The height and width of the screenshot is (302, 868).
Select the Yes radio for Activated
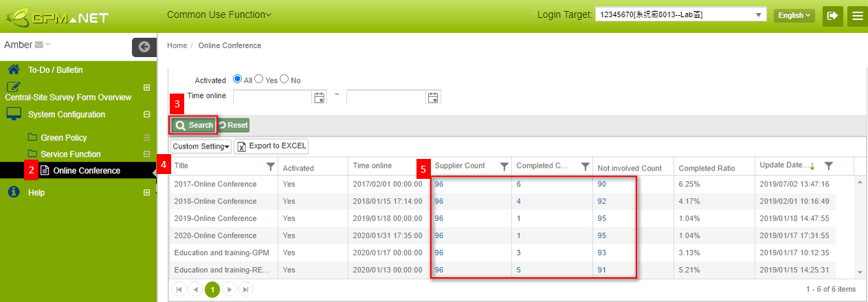click(259, 80)
